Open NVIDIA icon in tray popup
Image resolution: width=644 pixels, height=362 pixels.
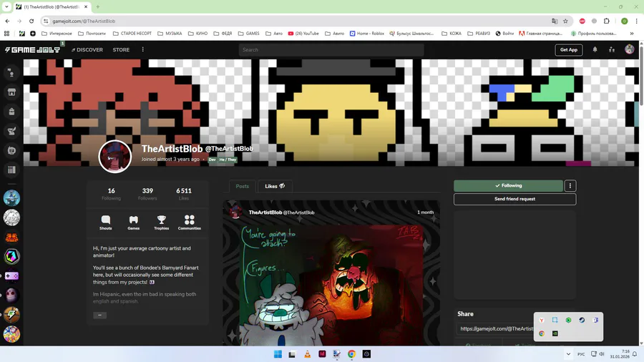[x=555, y=333]
